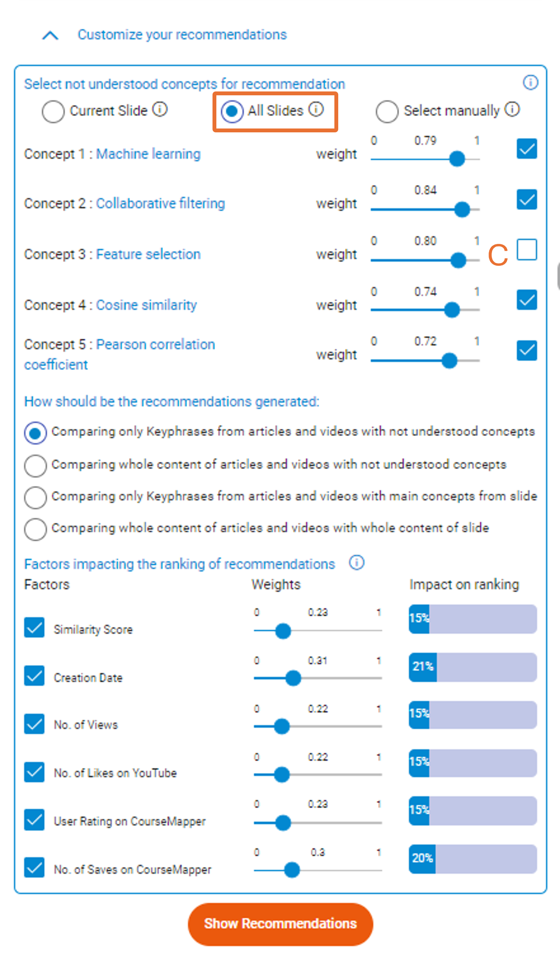This screenshot has height=955, width=560.
Task: Select comparing whole content with not understood concepts
Action: 35,466
